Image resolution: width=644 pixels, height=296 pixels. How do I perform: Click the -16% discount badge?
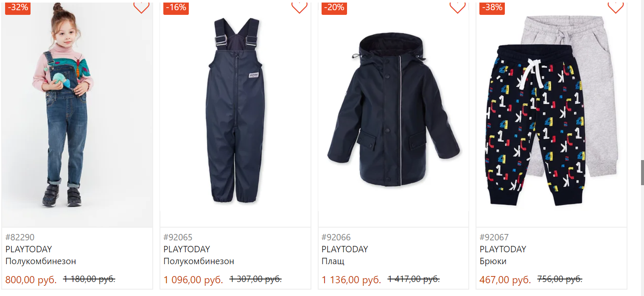click(176, 8)
